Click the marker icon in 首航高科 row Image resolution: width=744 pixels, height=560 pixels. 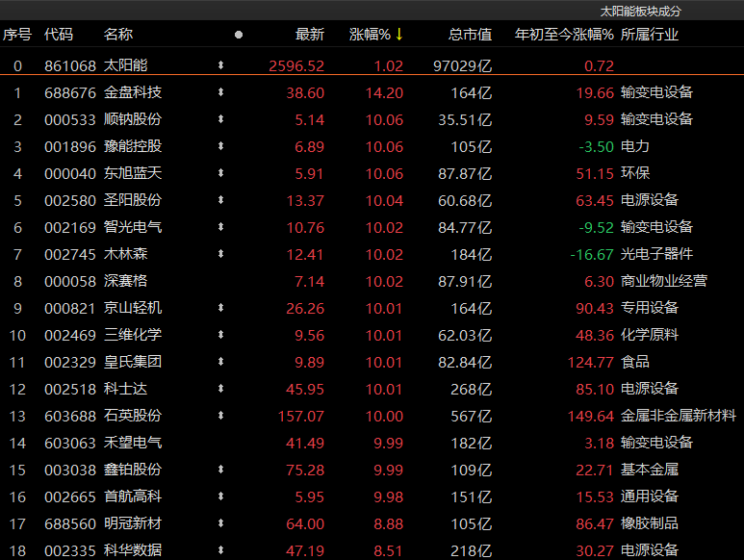220,496
